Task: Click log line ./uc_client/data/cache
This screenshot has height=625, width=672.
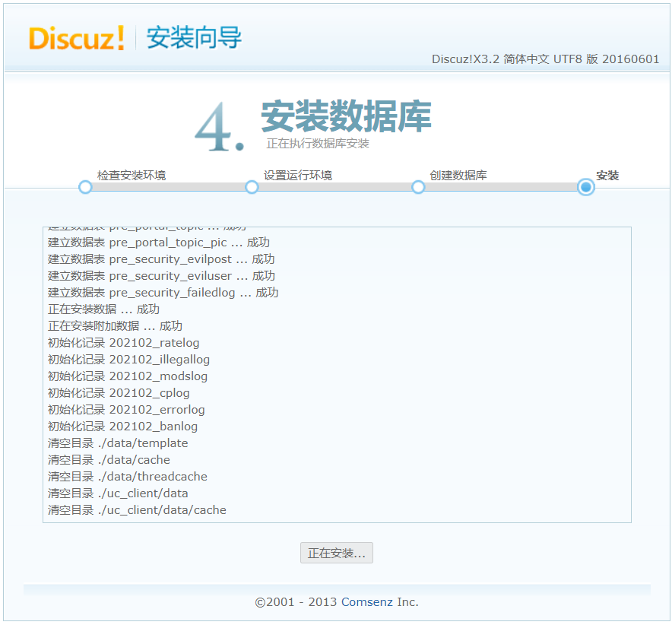Action: click(137, 510)
